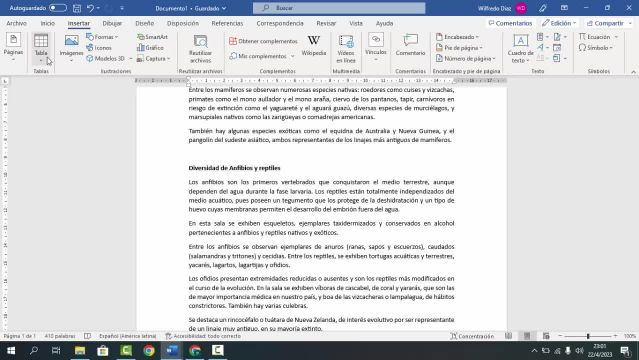639x360 pixels.
Task: Open Modelos 3D dropdown
Action: click(109, 59)
